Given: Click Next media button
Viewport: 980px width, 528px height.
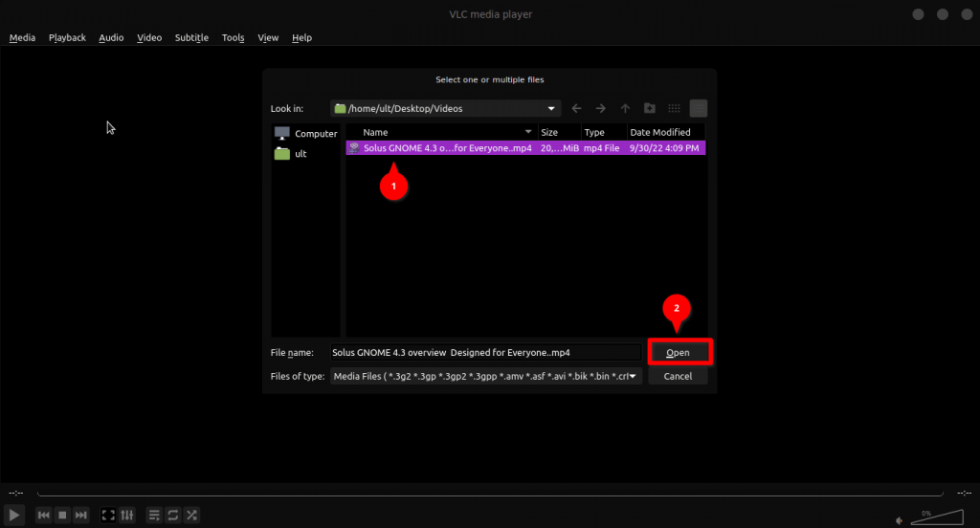Looking at the screenshot, I should (80, 515).
